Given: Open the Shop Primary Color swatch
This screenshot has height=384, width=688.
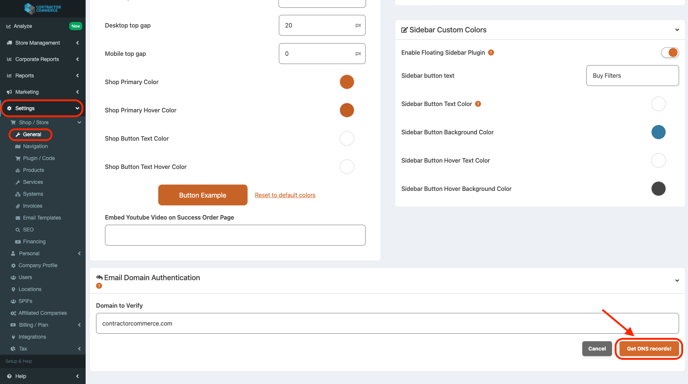Looking at the screenshot, I should [347, 82].
